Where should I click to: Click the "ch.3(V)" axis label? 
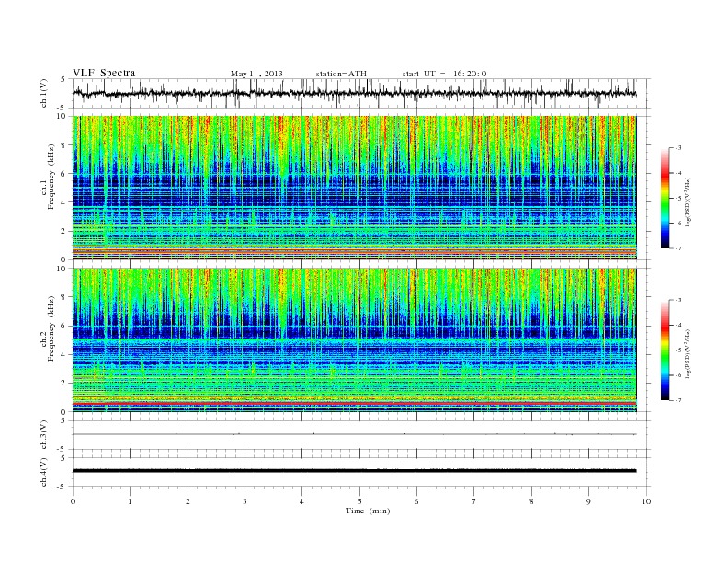pyautogui.click(x=44, y=435)
